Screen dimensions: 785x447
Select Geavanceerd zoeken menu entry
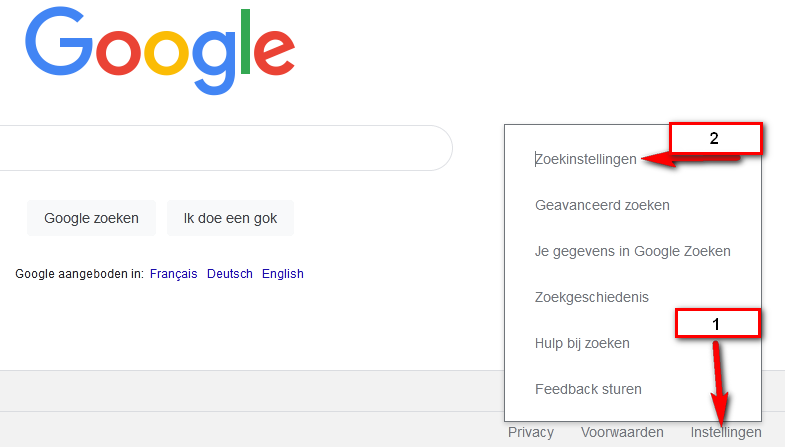[602, 205]
